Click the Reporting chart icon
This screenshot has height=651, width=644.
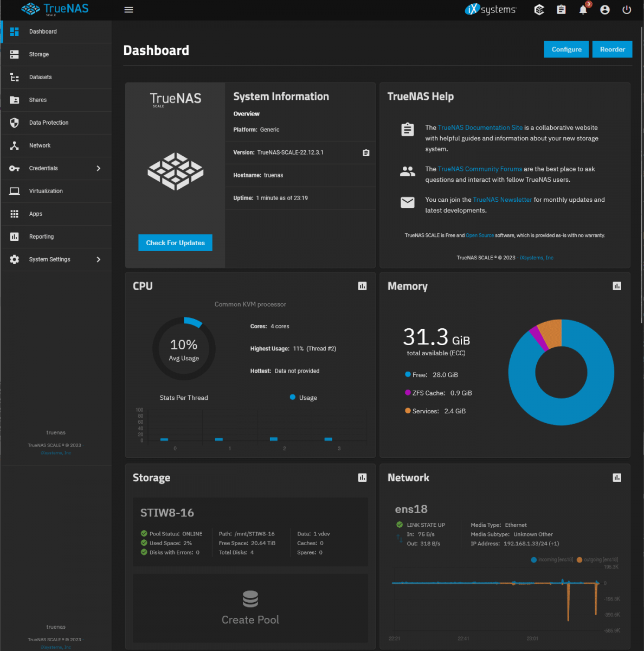(x=15, y=237)
